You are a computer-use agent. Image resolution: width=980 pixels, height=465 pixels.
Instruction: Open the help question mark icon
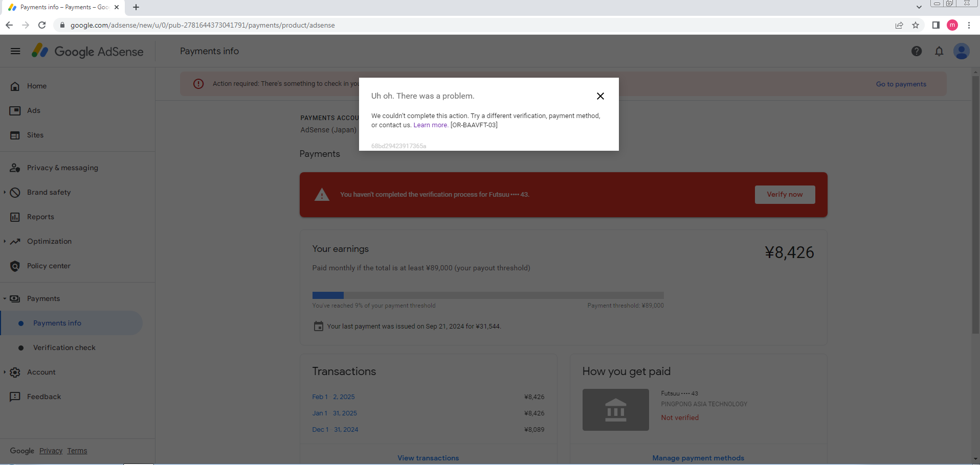point(917,51)
